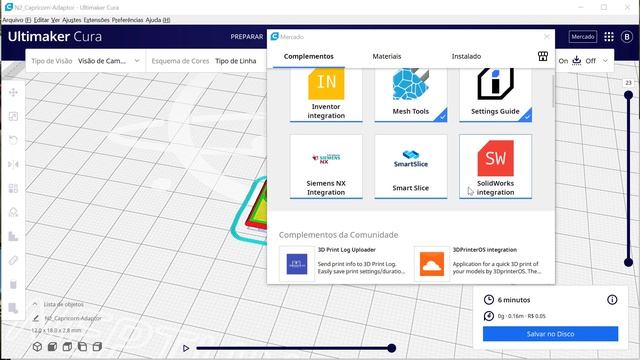
Task: Close the Mercado dialog
Action: 547,37
